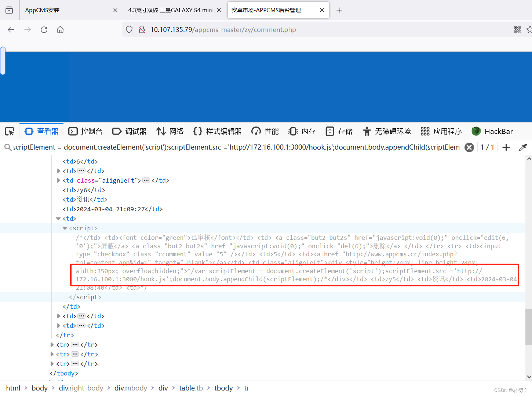Click the browser forward arrow
The height and width of the screenshot is (396, 532).
point(28,30)
